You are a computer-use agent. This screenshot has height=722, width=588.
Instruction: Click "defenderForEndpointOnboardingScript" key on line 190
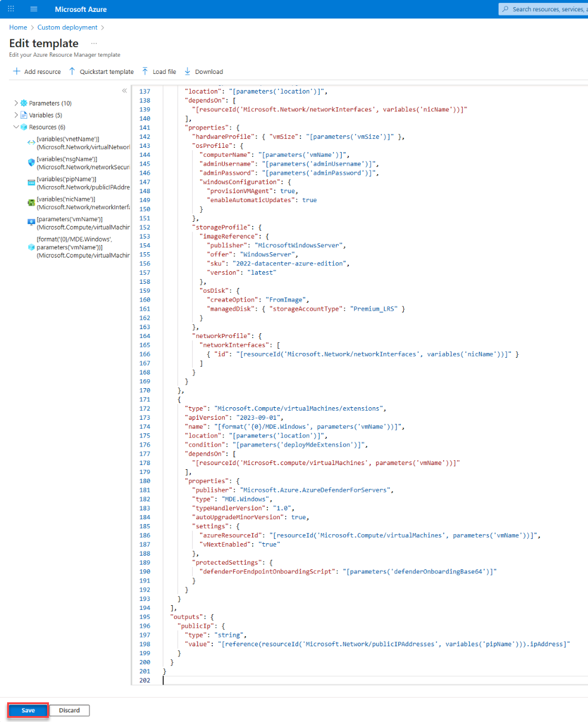click(268, 572)
